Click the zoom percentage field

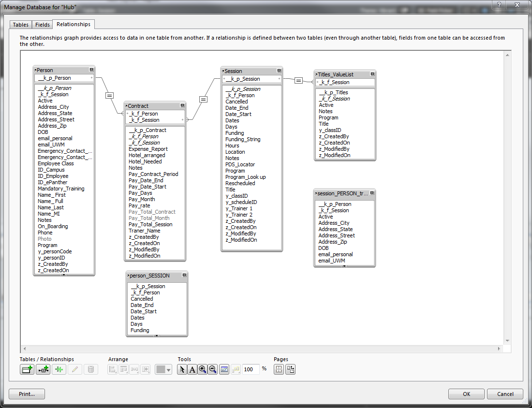251,369
